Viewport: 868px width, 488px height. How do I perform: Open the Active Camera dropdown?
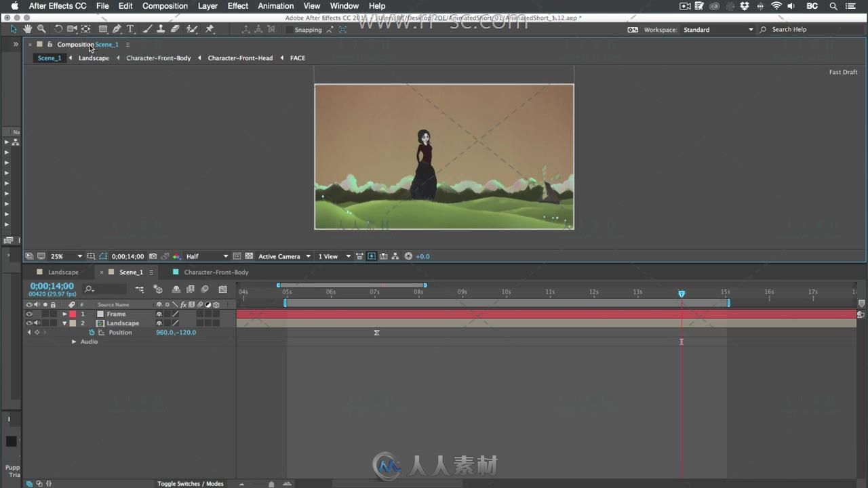pos(284,256)
